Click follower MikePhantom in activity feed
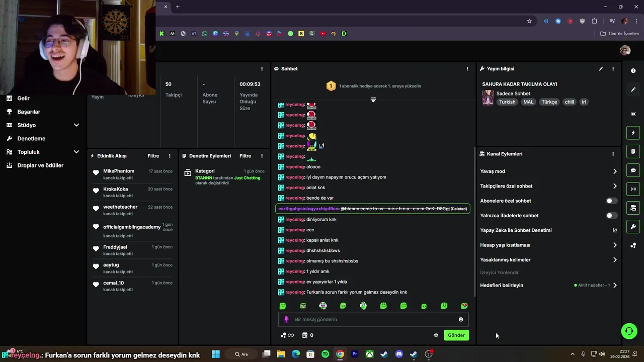This screenshot has width=644, height=362. (119, 171)
